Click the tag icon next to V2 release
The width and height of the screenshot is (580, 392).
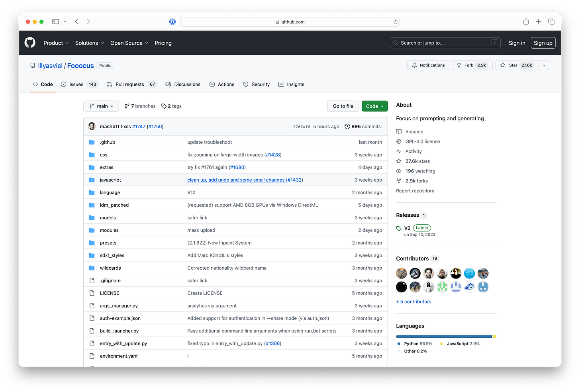tap(399, 228)
